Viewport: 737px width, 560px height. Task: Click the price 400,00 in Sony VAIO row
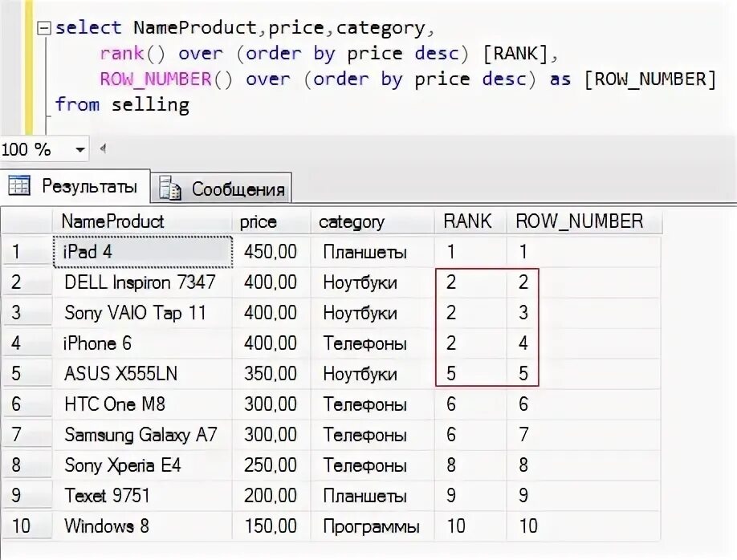(x=271, y=313)
